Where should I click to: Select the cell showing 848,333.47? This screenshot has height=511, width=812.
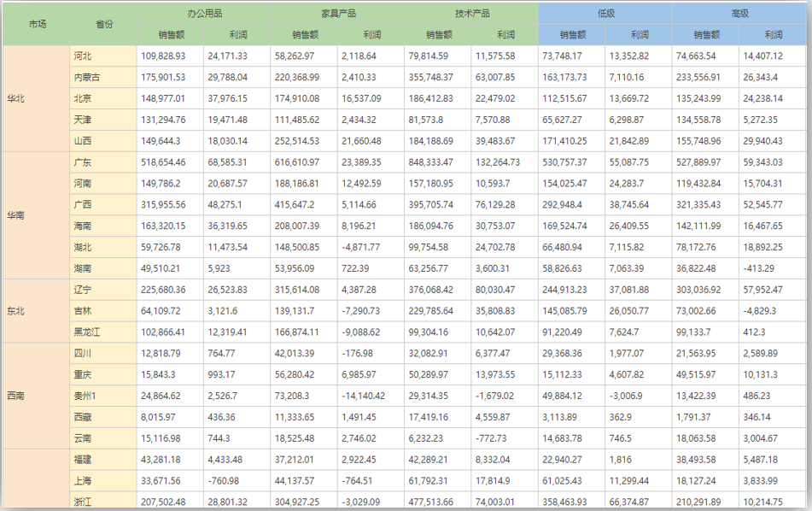point(431,162)
